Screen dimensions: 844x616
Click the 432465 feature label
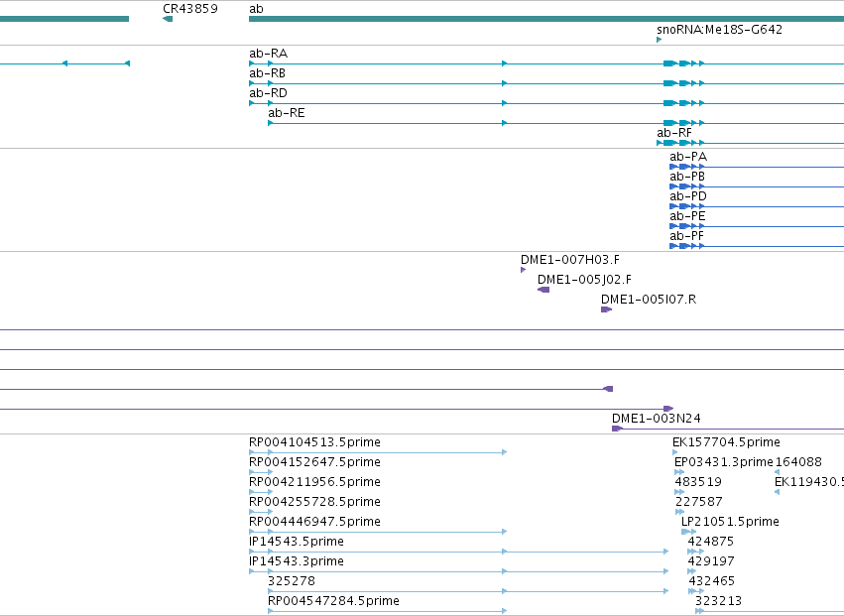pos(711,581)
